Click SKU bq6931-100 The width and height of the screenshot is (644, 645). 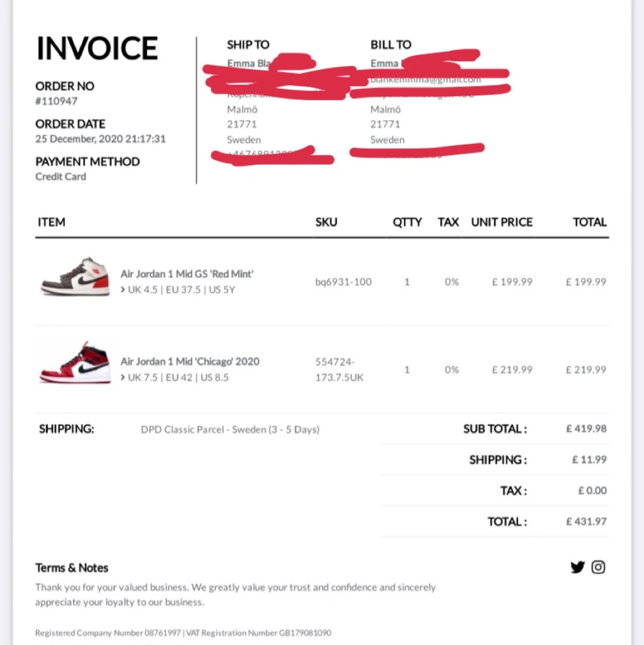coord(343,282)
